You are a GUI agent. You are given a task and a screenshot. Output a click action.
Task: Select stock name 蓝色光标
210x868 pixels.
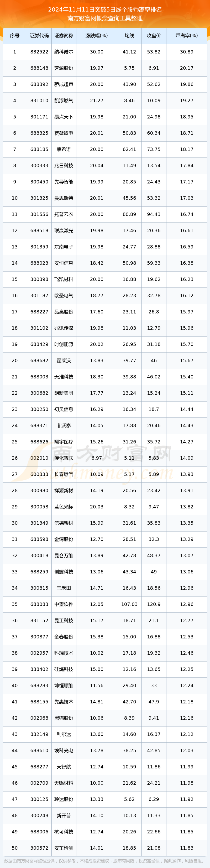(64, 507)
